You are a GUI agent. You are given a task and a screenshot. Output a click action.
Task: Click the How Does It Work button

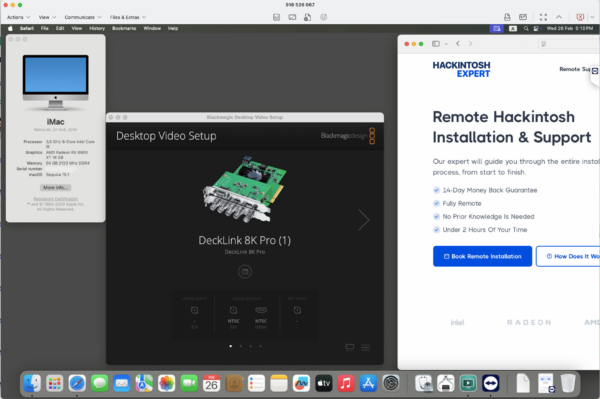(568, 256)
